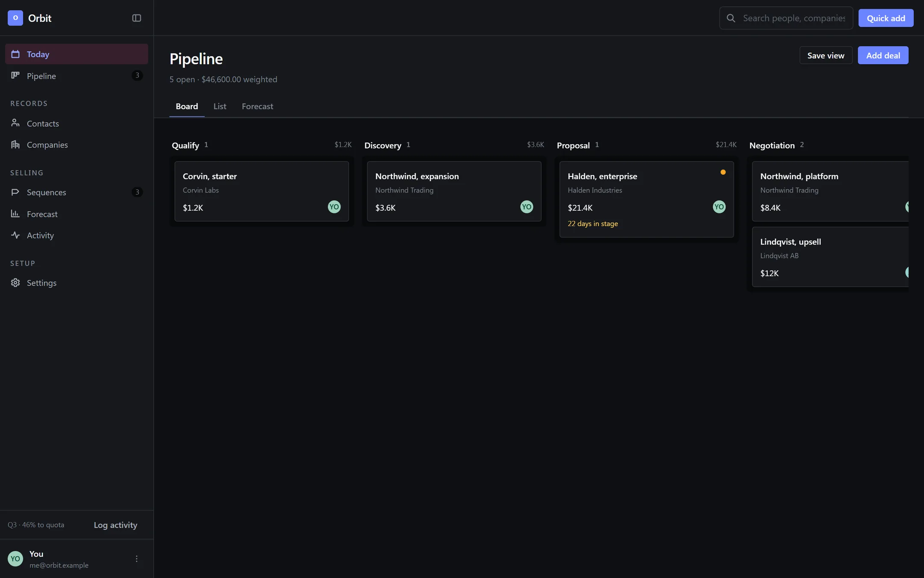Open Pipeline from the sidebar
Image resolution: width=924 pixels, height=578 pixels.
pyautogui.click(x=77, y=76)
